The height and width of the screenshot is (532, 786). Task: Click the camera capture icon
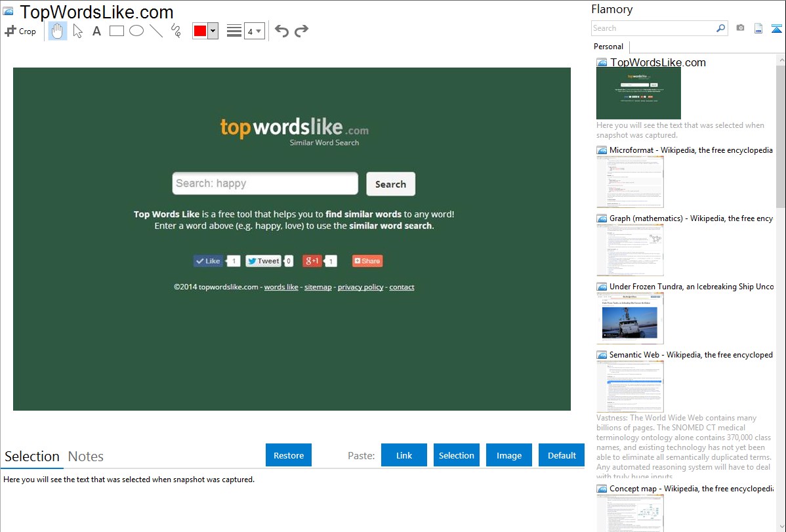[x=740, y=28]
